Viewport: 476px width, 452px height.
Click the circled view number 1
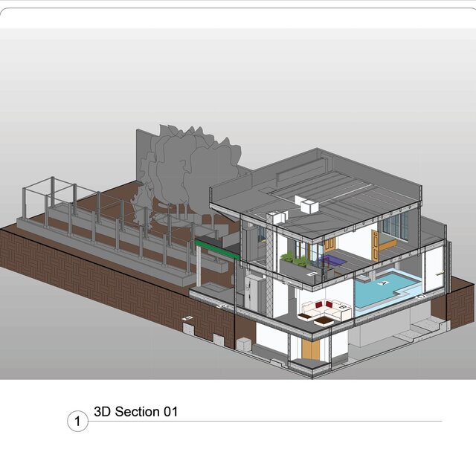coord(77,421)
